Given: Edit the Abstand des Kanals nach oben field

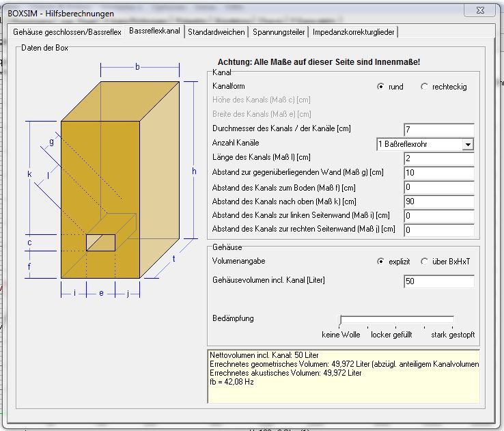Looking at the screenshot, I should (x=438, y=201).
